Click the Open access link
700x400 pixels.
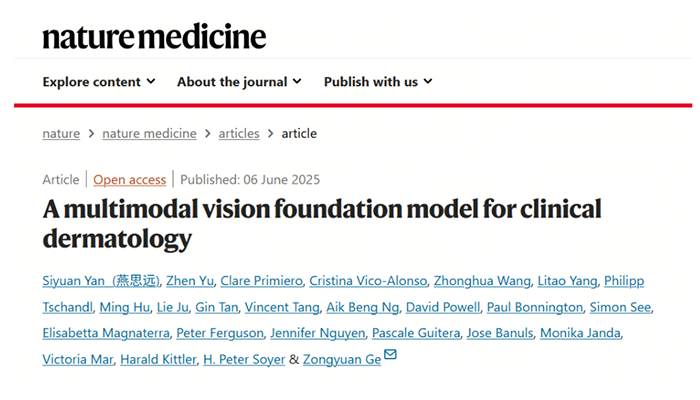(x=130, y=180)
